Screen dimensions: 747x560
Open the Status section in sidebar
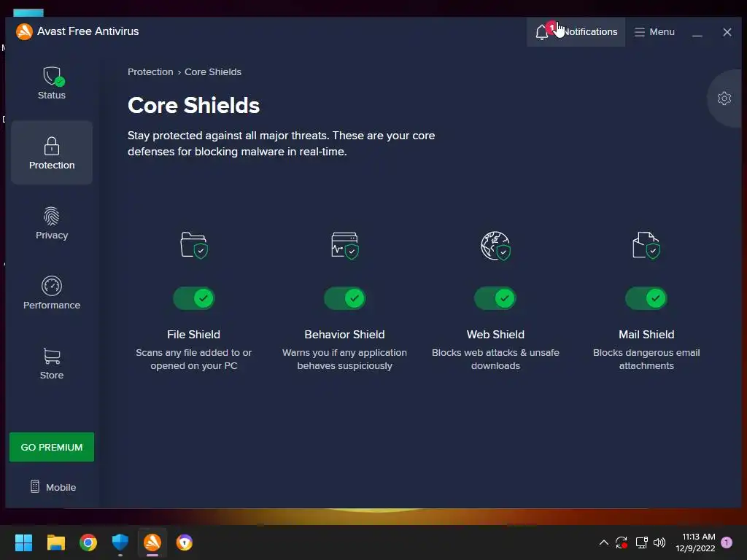click(x=52, y=83)
